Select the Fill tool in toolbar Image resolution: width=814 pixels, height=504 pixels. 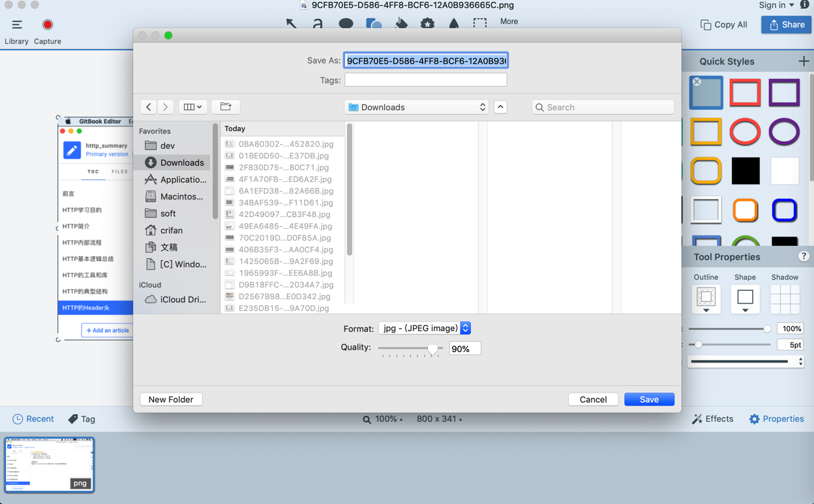tap(401, 23)
